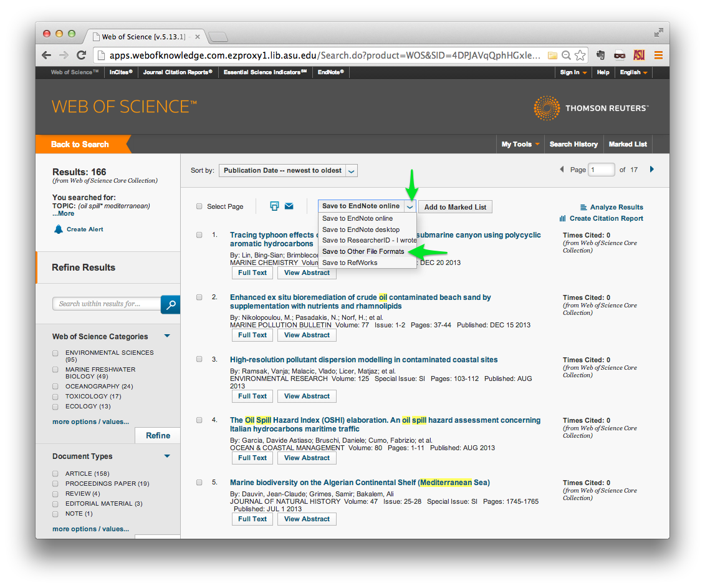Click the page number input field

click(601, 170)
